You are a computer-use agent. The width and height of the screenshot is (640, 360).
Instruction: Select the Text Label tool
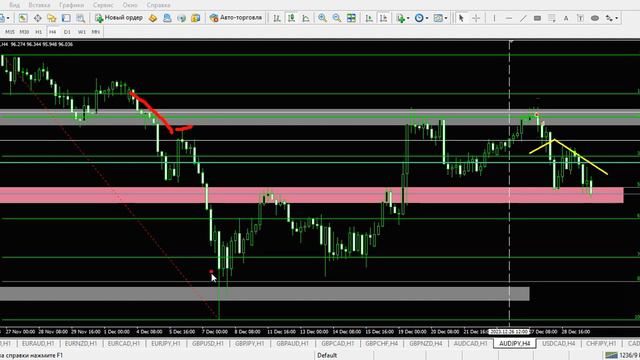tap(580, 18)
